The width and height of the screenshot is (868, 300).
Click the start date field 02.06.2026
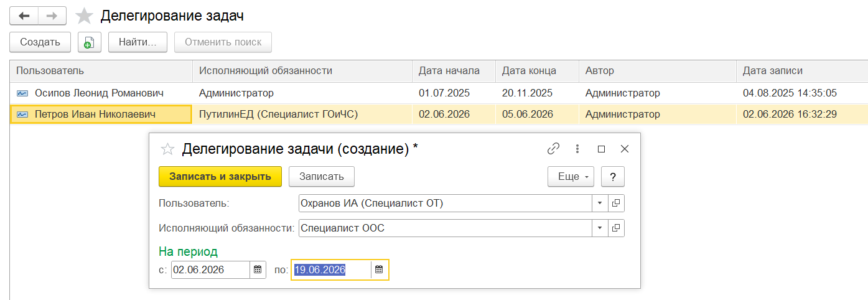(210, 270)
